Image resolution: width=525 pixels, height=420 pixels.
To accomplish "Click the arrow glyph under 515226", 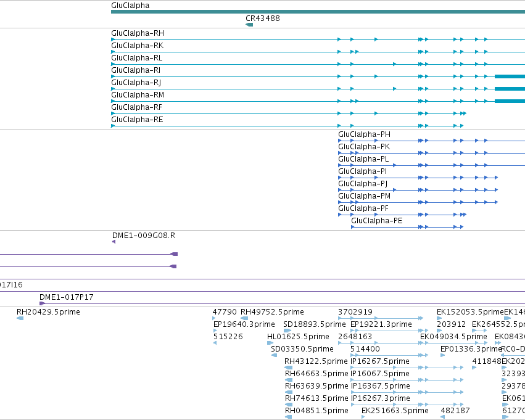I will pos(215,343).
